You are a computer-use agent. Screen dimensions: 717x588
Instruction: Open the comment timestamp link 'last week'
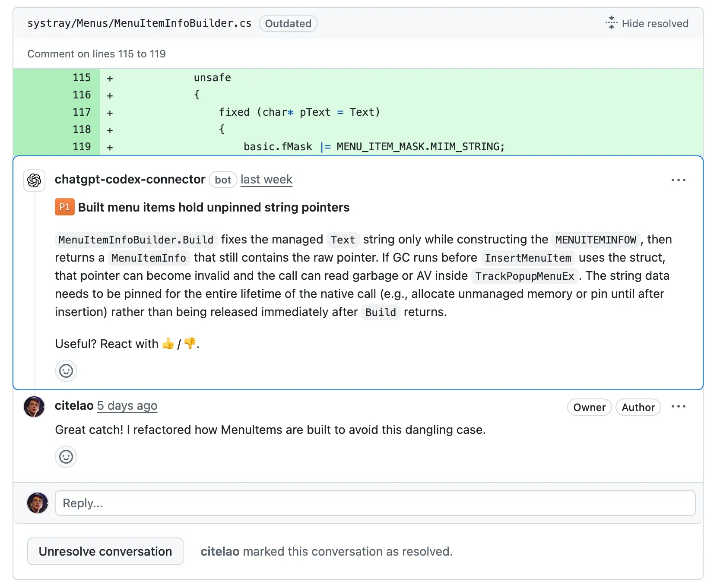point(266,180)
